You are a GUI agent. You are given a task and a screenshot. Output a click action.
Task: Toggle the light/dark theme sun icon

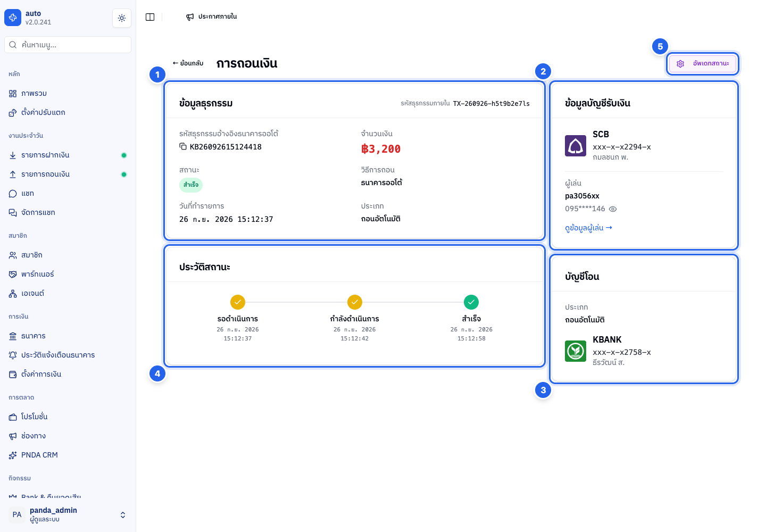pyautogui.click(x=122, y=18)
